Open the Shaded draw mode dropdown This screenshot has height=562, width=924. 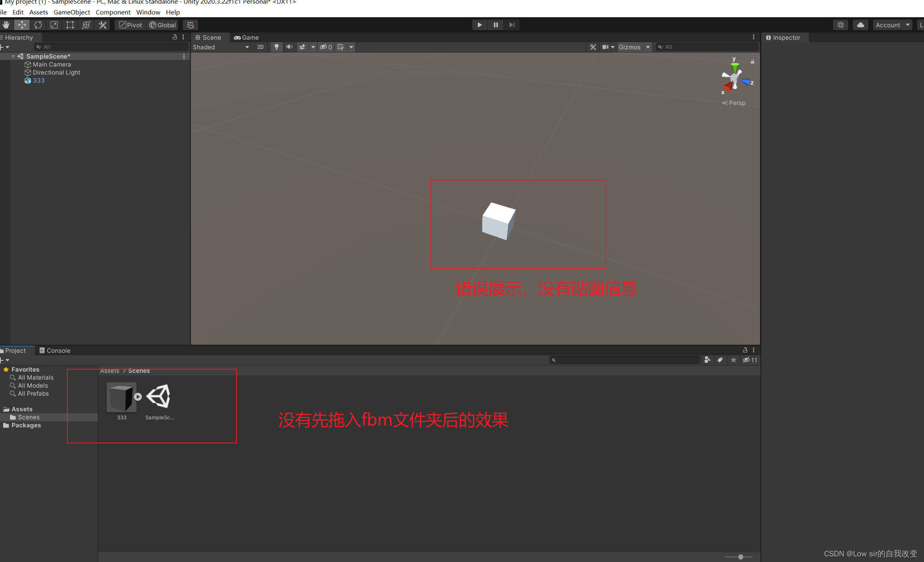point(220,47)
